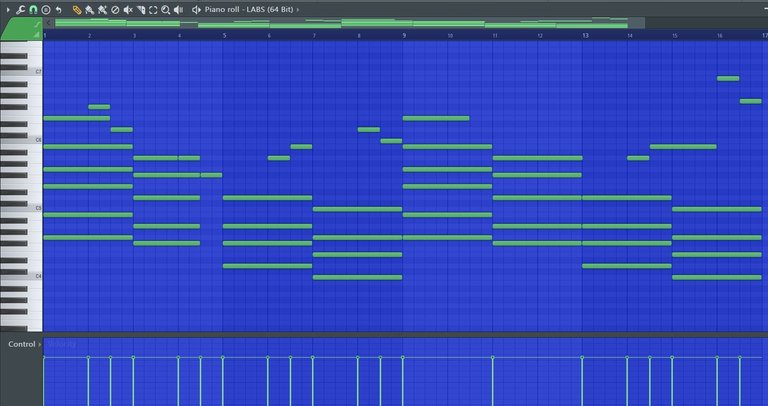Select the Mute speaker tool
Screen dimensions: 768x406
coord(128,10)
